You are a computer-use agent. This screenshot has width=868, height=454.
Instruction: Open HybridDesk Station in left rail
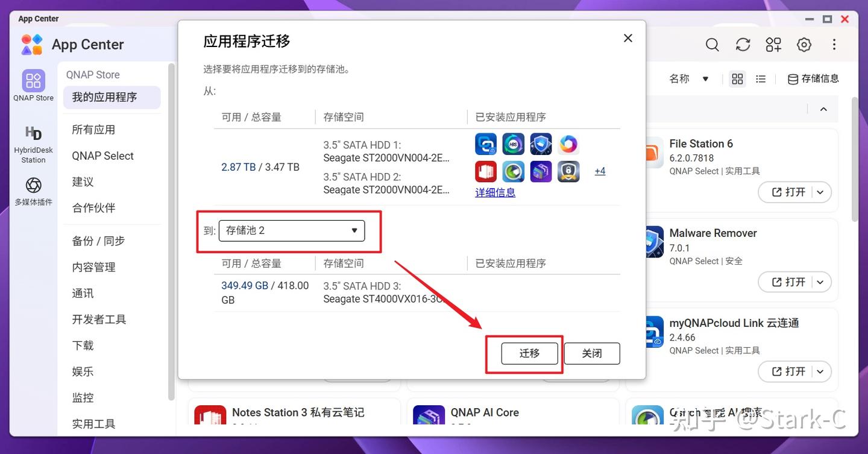34,144
